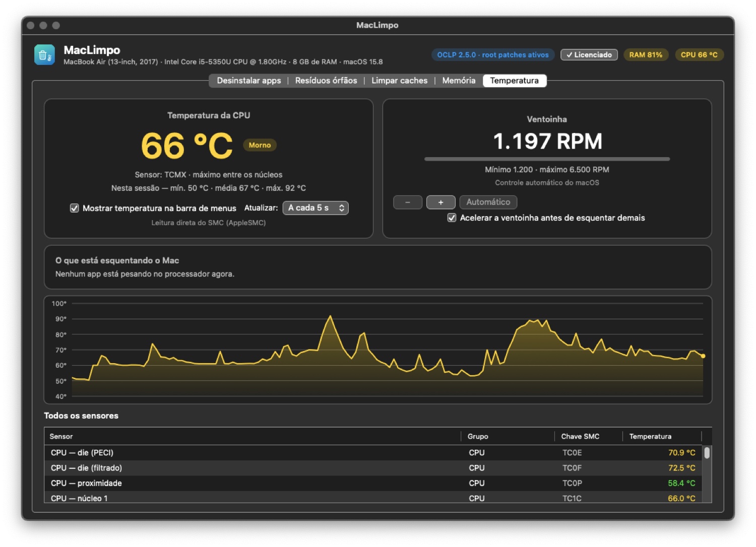Select the CPU — die (filtrado) row
The image size is (756, 547).
(373, 468)
